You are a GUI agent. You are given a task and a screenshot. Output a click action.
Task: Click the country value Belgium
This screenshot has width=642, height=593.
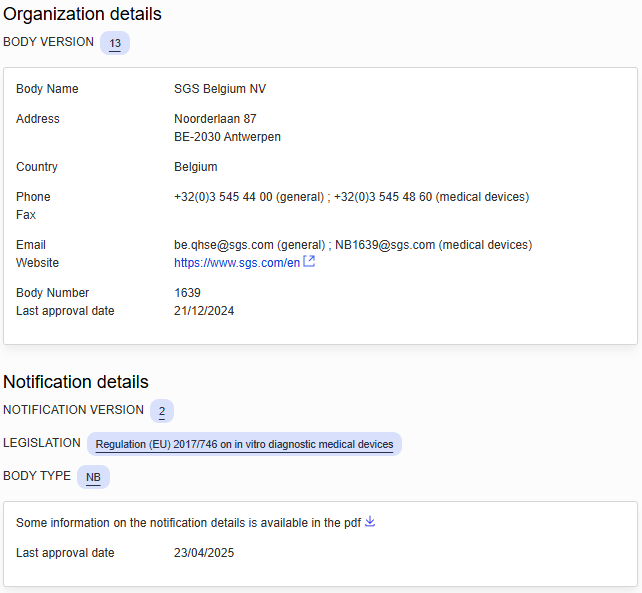click(196, 167)
